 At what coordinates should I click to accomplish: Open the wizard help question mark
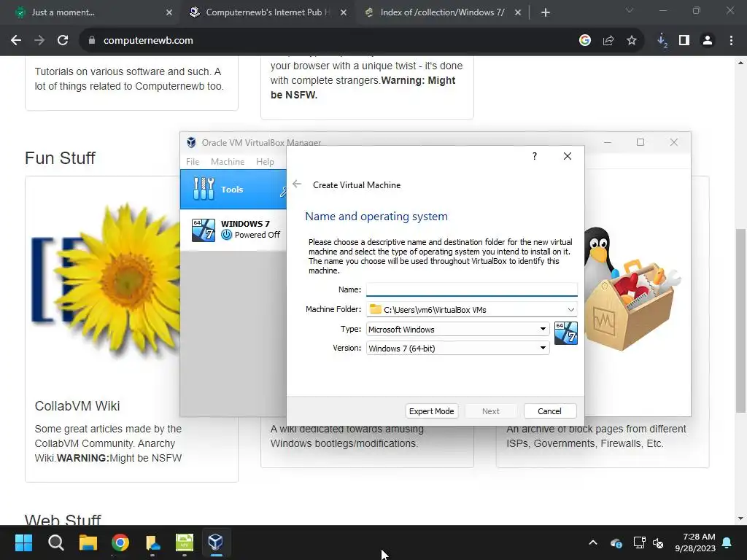coord(535,156)
